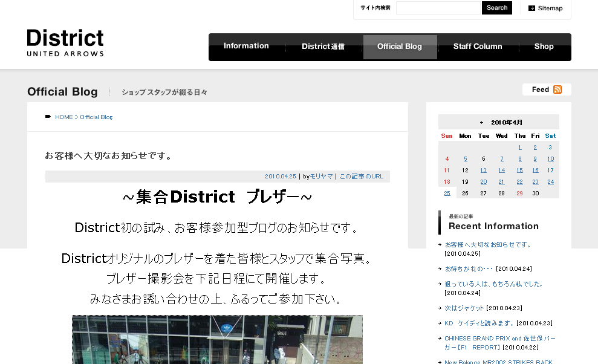Open recent post 次はジャケット

pyautogui.click(x=464, y=308)
